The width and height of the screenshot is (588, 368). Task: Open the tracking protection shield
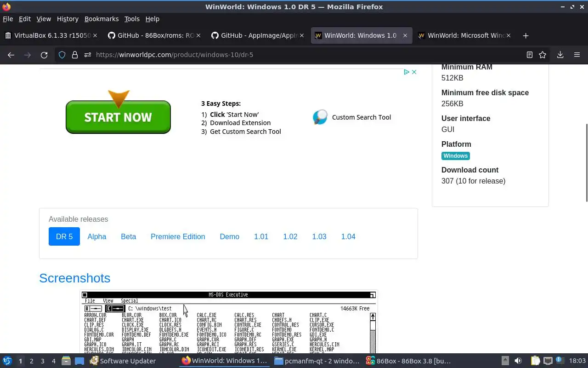pos(62,55)
